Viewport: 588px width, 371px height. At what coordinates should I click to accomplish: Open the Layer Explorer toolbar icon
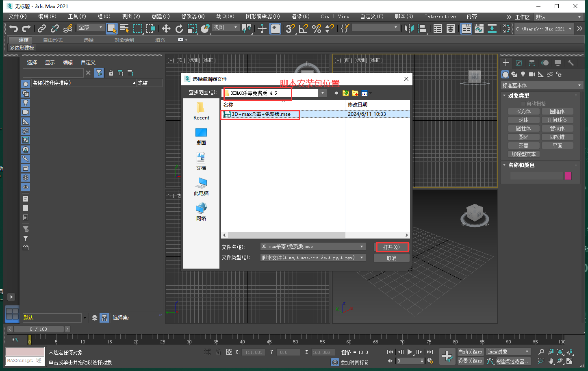pyautogui.click(x=450, y=28)
